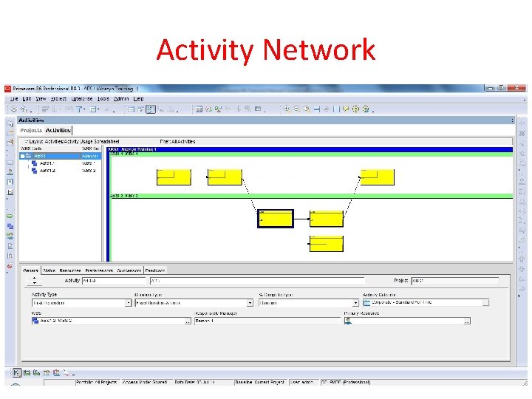Click the Level Resources toolbar icon
This screenshot has height=399, width=532.
(218, 109)
